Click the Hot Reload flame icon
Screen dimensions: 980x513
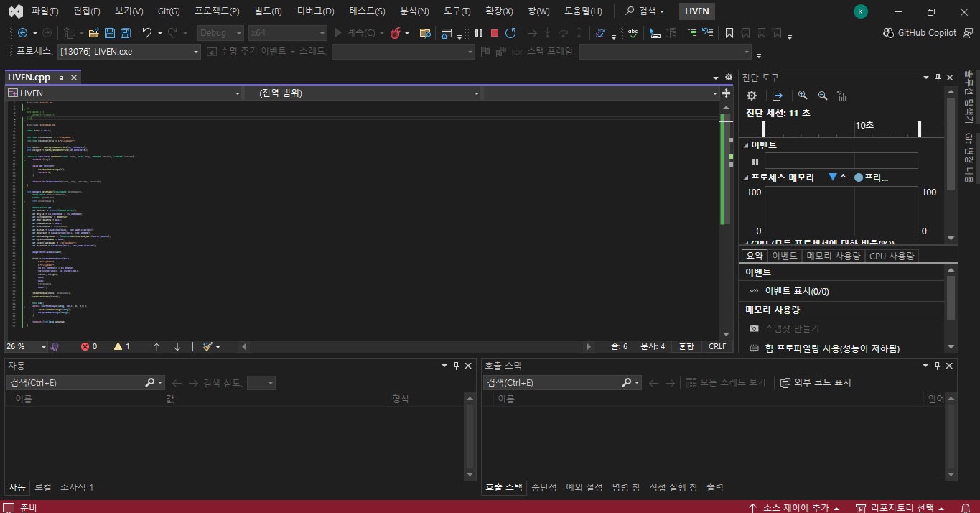(395, 33)
